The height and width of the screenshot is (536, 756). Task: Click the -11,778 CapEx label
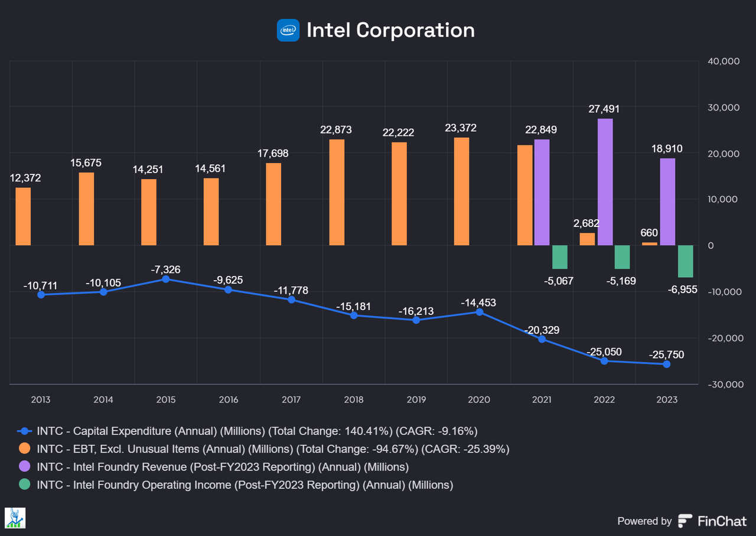(291, 290)
